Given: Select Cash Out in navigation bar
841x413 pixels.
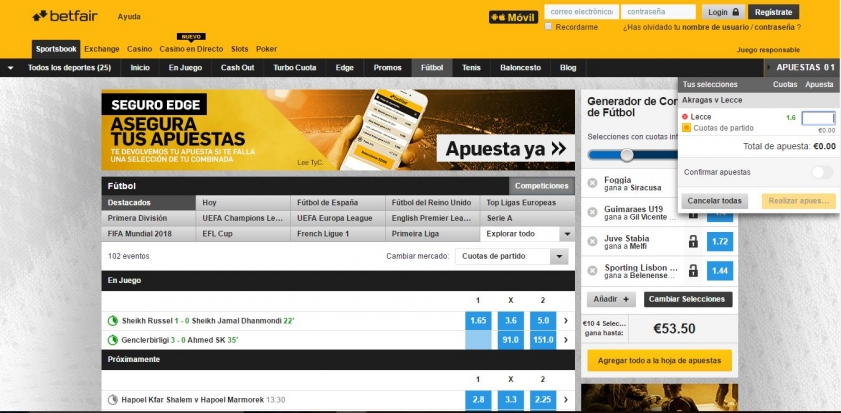Looking at the screenshot, I should pyautogui.click(x=238, y=68).
